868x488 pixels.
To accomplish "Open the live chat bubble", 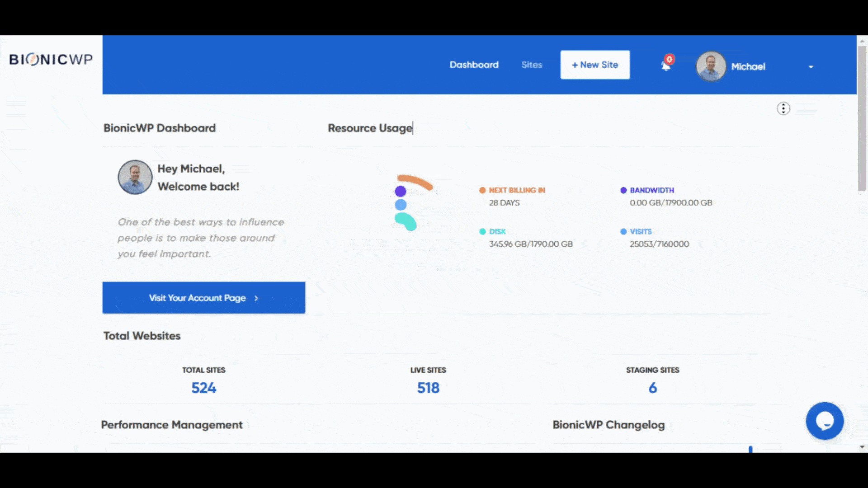I will [x=825, y=421].
